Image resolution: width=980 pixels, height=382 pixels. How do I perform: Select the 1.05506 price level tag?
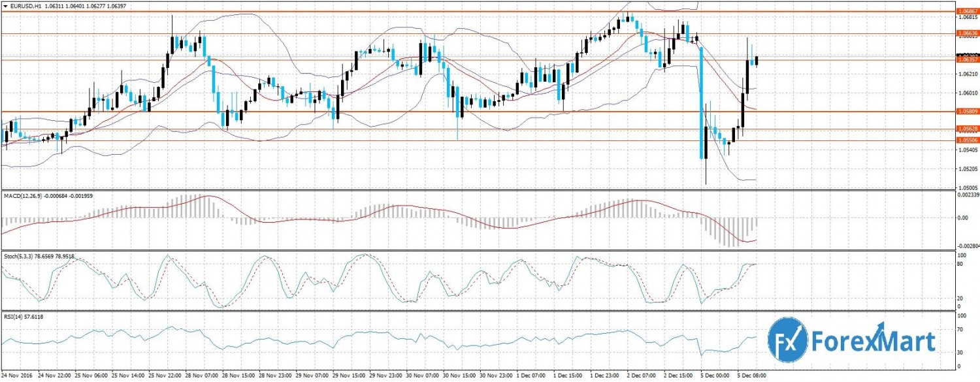966,140
